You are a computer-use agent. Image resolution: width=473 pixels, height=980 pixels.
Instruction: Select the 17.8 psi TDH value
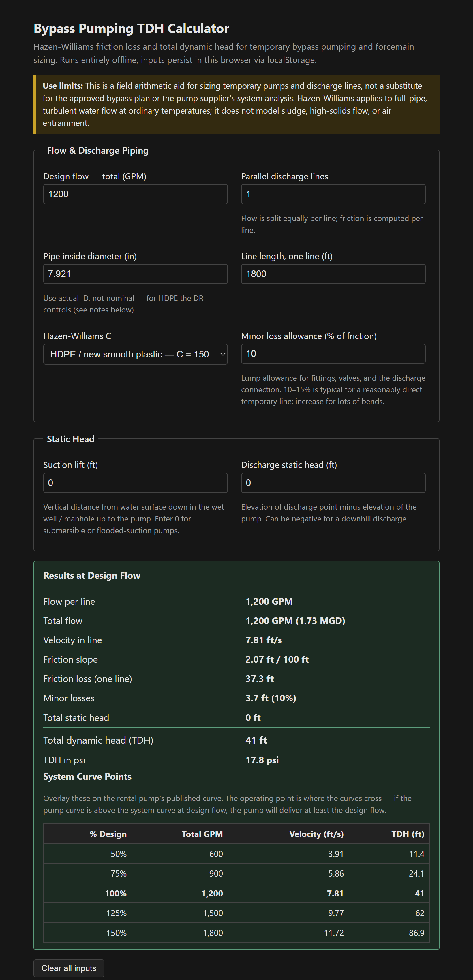[x=262, y=760]
